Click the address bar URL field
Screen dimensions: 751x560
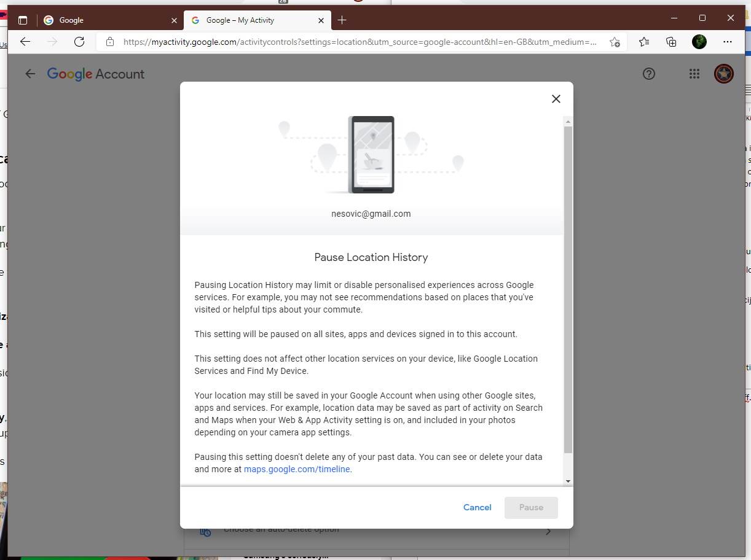(x=360, y=42)
